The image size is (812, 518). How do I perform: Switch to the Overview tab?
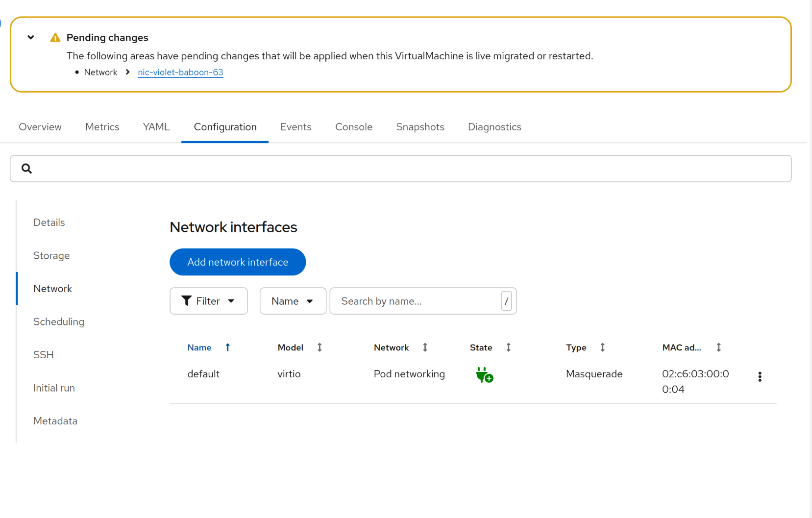(x=40, y=127)
